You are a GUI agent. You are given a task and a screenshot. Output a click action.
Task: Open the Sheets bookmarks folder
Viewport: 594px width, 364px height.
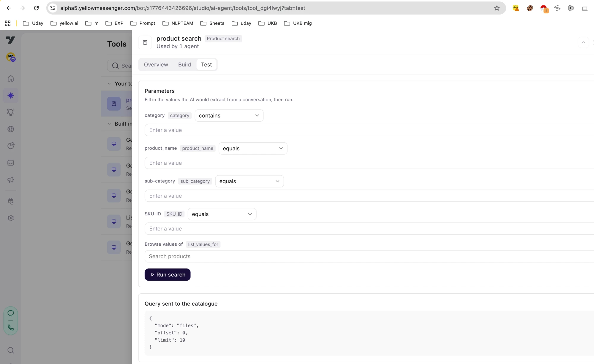212,23
